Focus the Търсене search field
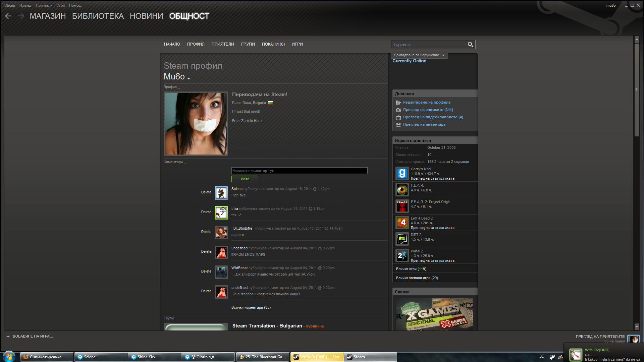Viewport: 644px width, 362px height. [428, 45]
